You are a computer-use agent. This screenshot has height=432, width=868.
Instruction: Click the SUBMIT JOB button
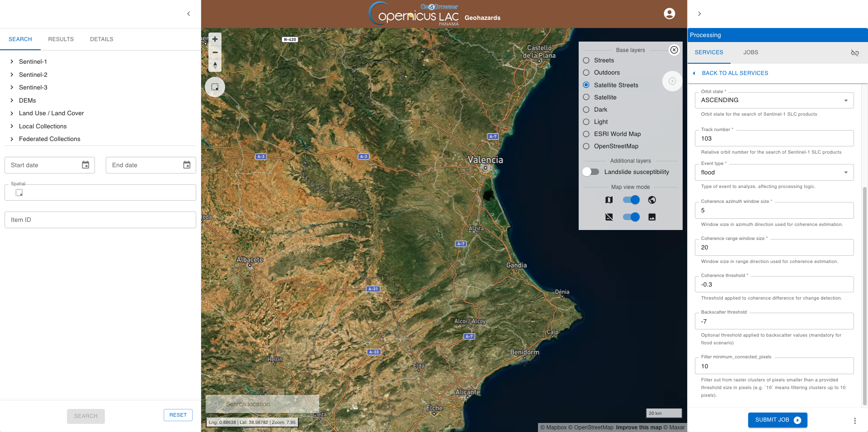pos(777,420)
